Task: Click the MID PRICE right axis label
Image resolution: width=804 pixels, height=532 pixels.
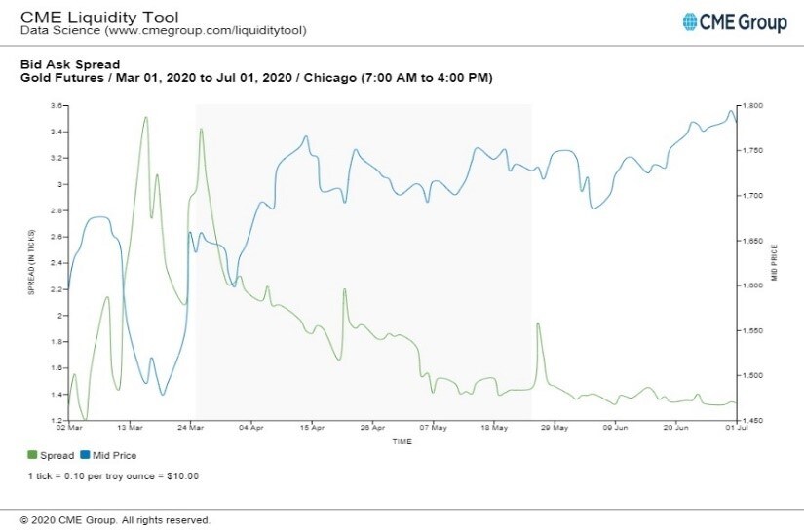Action: tap(775, 263)
